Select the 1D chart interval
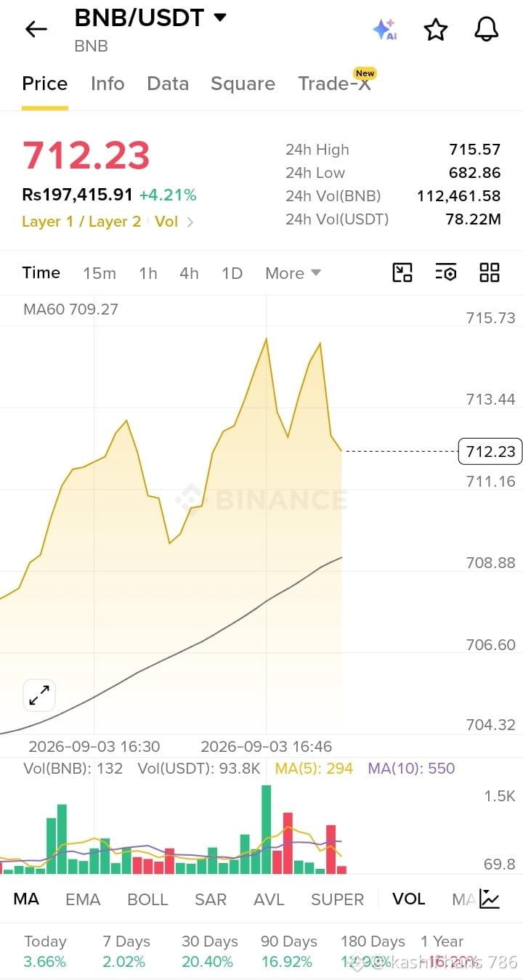Viewport: 523px width, 980px height. click(x=232, y=273)
